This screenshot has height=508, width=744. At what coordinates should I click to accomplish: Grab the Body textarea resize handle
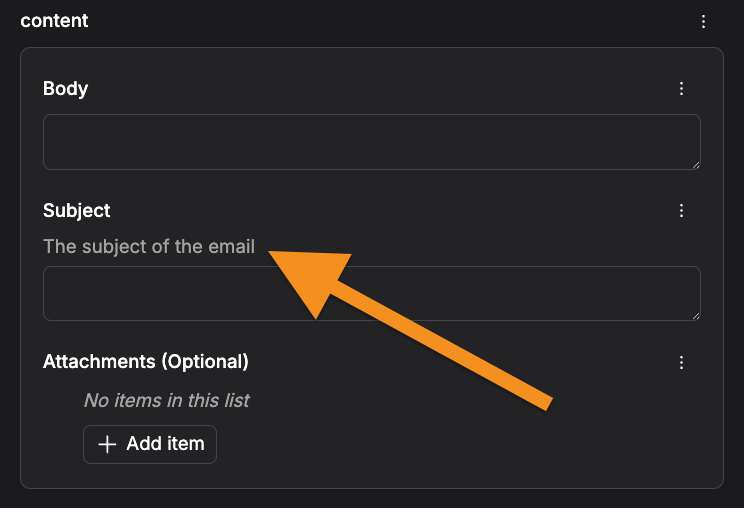pos(696,165)
